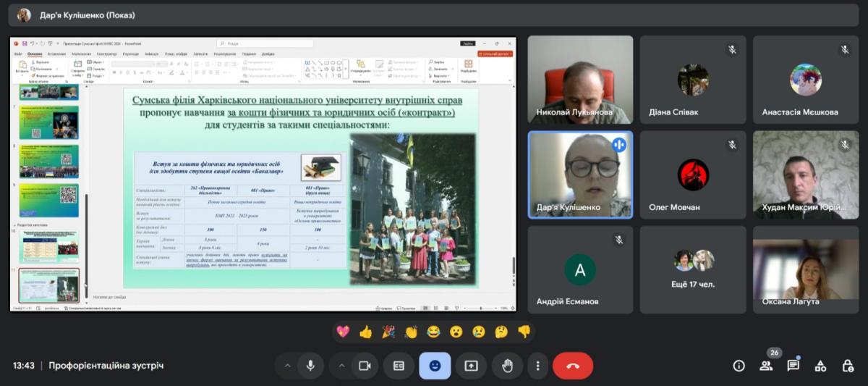Open Упорядкувати arrange dropdown in PowerPoint
868x386 pixels.
[361, 68]
